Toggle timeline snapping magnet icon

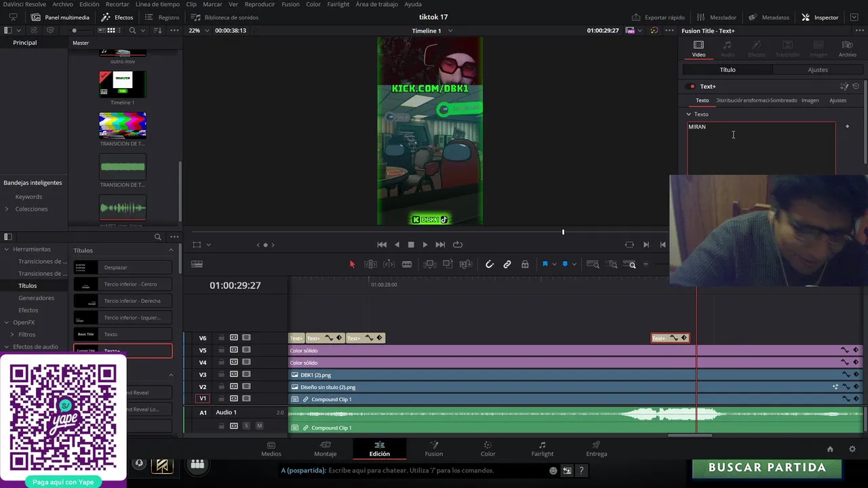(x=489, y=264)
